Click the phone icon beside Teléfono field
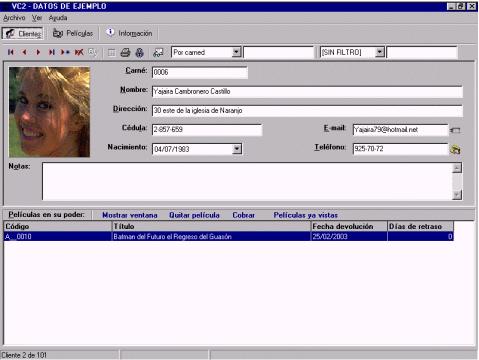The image size is (479, 360). pos(455,150)
